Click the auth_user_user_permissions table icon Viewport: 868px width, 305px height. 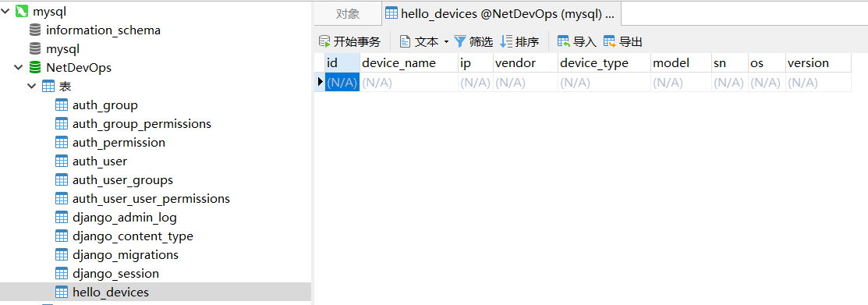[62, 198]
